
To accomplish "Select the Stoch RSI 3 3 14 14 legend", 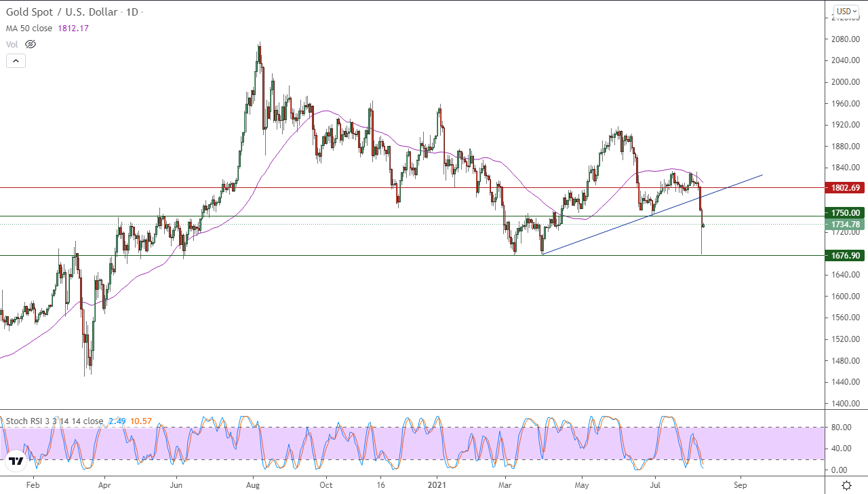I will click(x=55, y=421).
